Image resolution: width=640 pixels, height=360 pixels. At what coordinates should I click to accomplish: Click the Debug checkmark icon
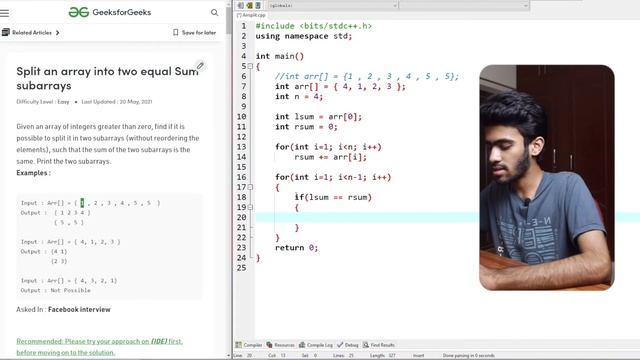pyautogui.click(x=340, y=345)
